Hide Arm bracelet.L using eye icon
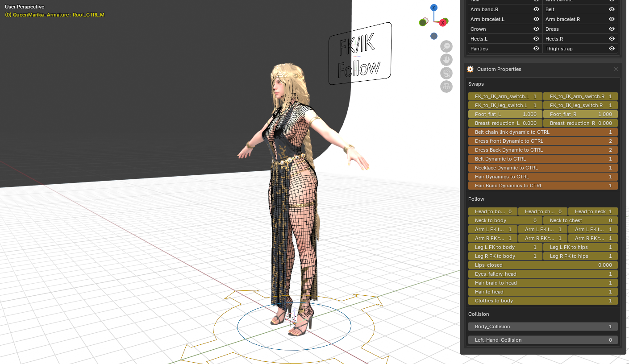This screenshot has width=629, height=364. pos(536,19)
